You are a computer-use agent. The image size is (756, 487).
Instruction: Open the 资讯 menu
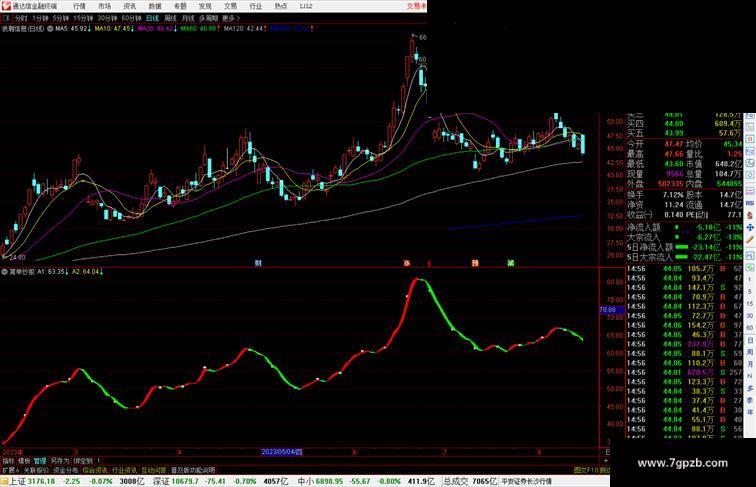coord(130,6)
